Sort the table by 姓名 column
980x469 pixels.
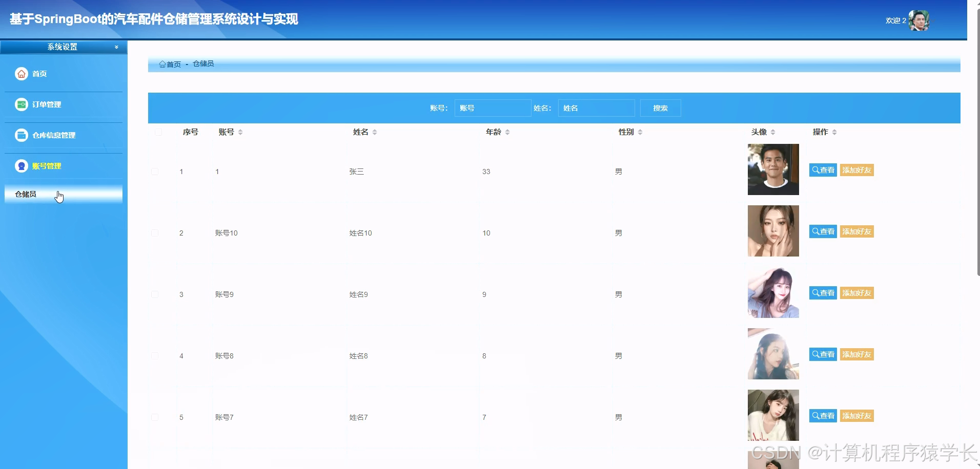(x=375, y=132)
